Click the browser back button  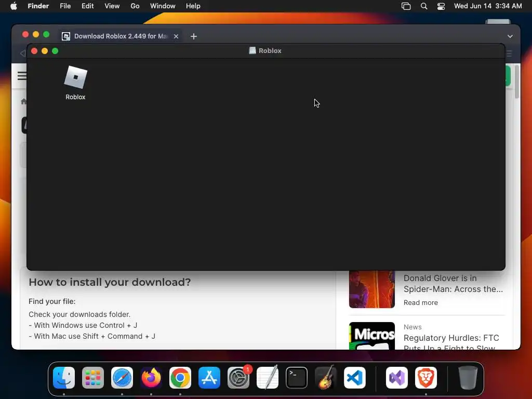[22, 54]
